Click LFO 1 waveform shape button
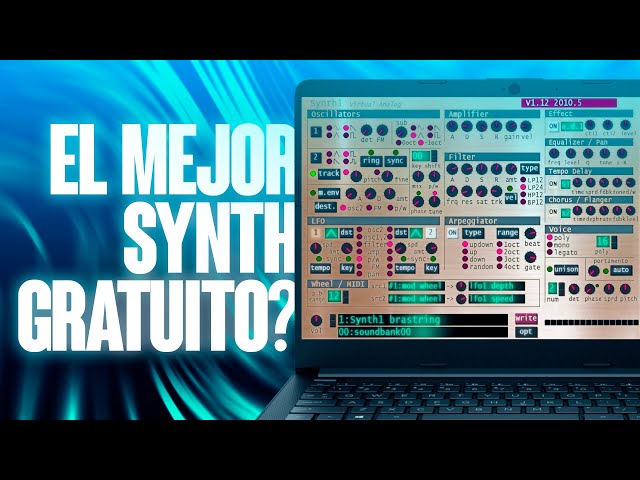 coord(330,233)
